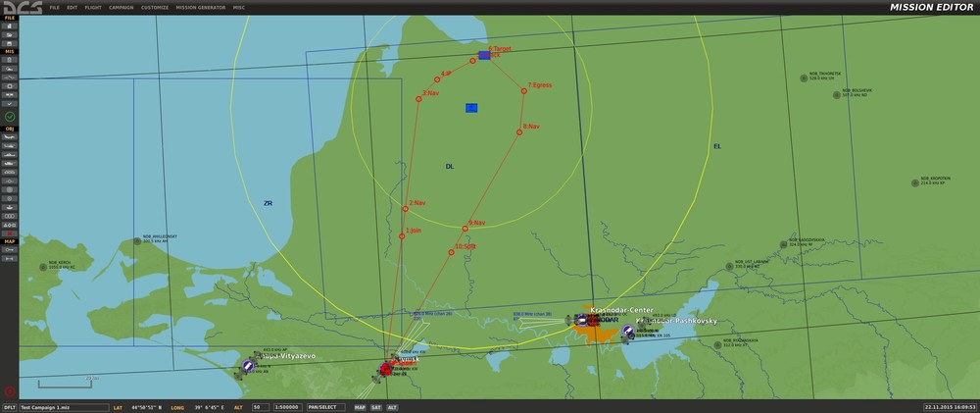This screenshot has height=413, width=980.
Task: Click the New mission icon under FILE
Action: coord(10,26)
